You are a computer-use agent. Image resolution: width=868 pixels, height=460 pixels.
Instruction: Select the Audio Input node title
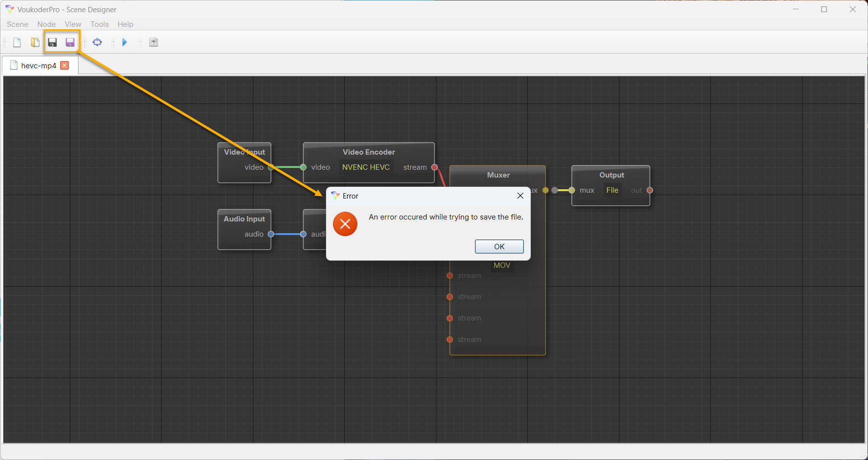[244, 219]
